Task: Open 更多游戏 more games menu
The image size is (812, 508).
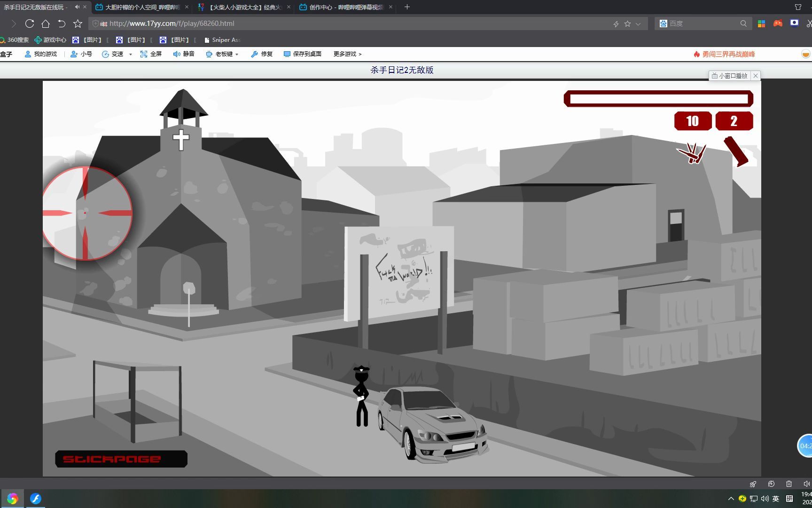Action: (348, 54)
